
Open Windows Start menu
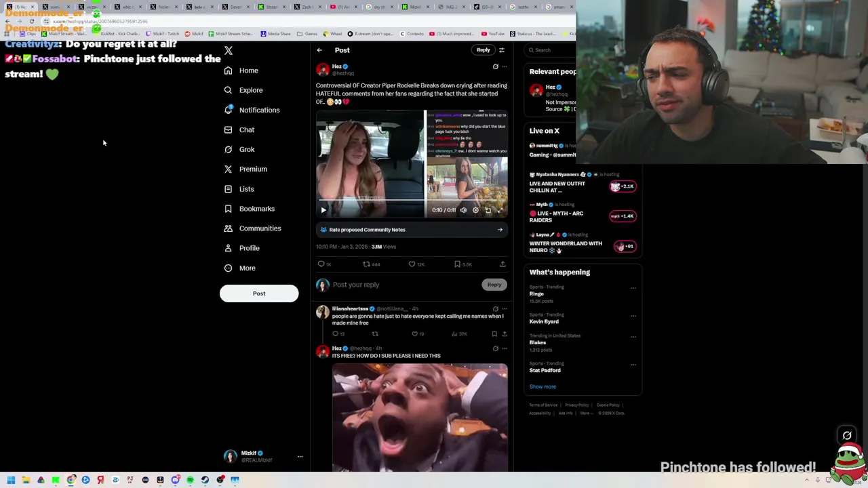click(11, 480)
